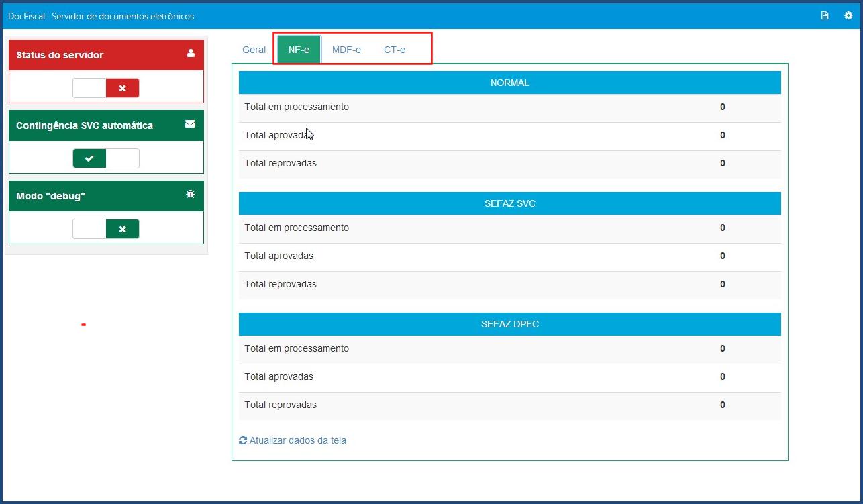Click the SEFAZ SVC section header

click(510, 203)
